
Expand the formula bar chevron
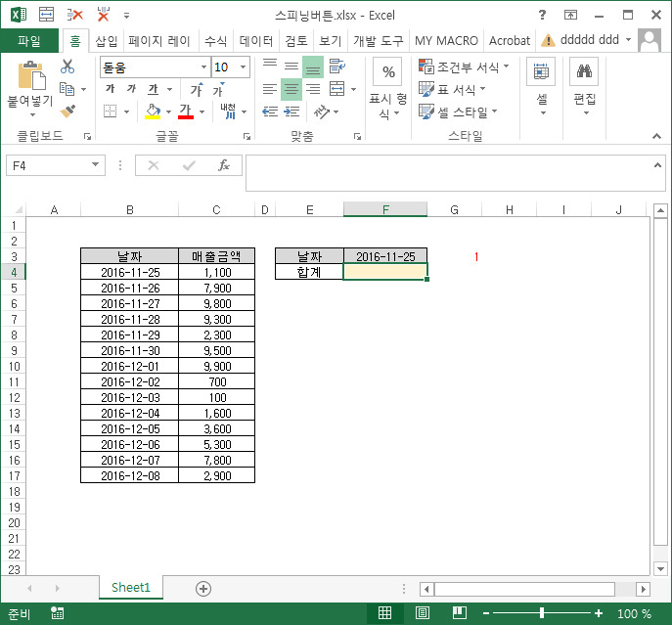pos(657,165)
